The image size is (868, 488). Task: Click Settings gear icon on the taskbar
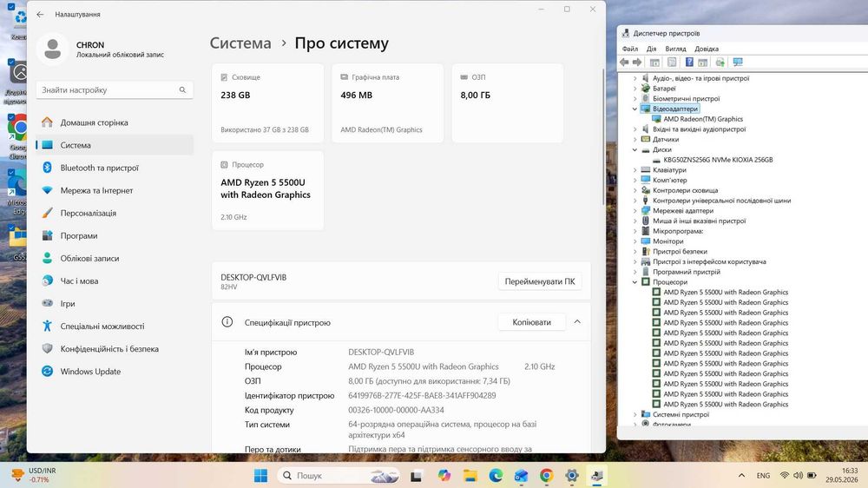tap(572, 475)
